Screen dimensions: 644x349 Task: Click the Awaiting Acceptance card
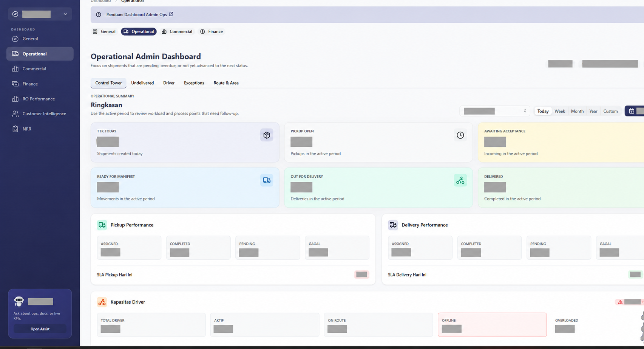(561, 142)
